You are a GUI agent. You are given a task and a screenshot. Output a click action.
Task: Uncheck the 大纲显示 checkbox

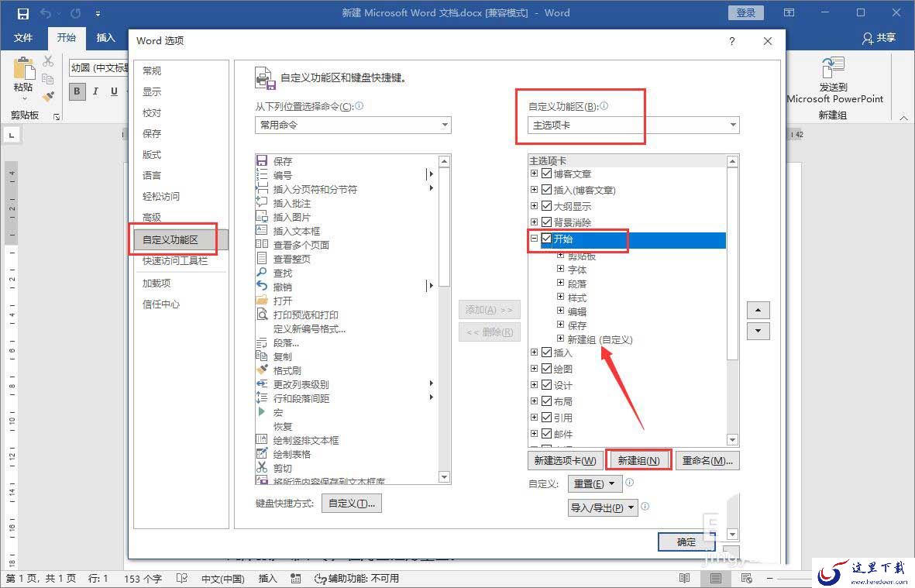(546, 206)
